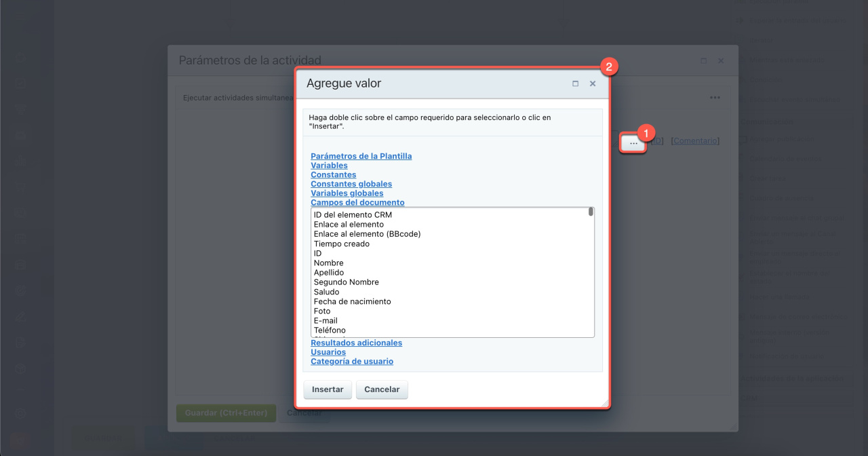The width and height of the screenshot is (868, 456).
Task: Close the Agregue valor dialog
Action: point(593,83)
